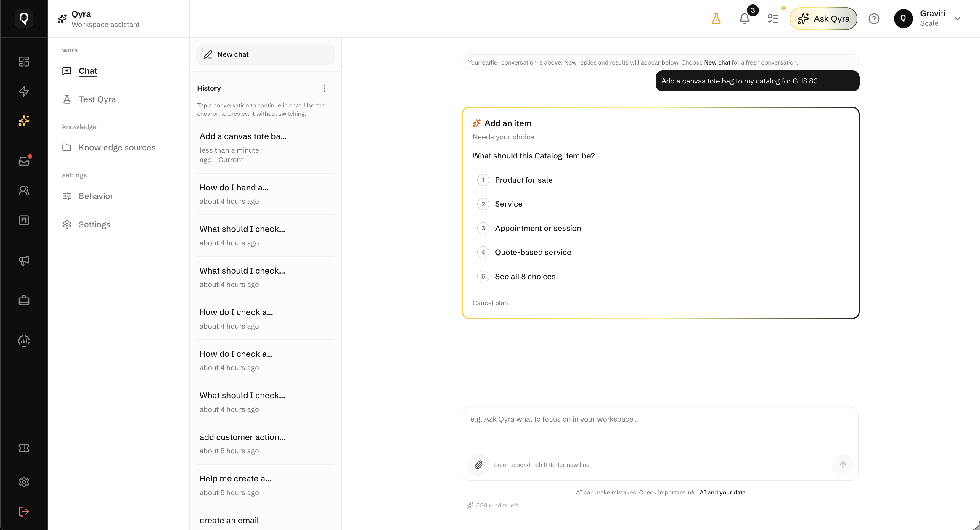Click the 539 credits left indicator
Image resolution: width=980 pixels, height=530 pixels.
[492, 506]
